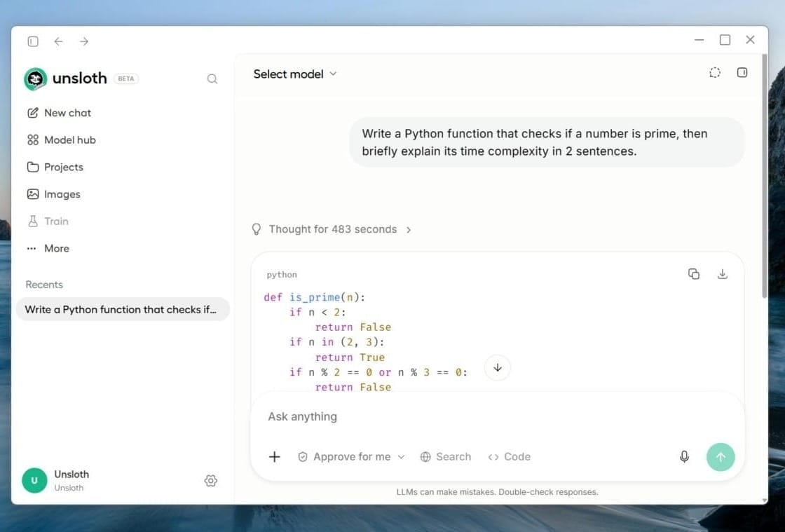Click the unsloth sloth logo
The height and width of the screenshot is (532, 785).
coord(35,79)
